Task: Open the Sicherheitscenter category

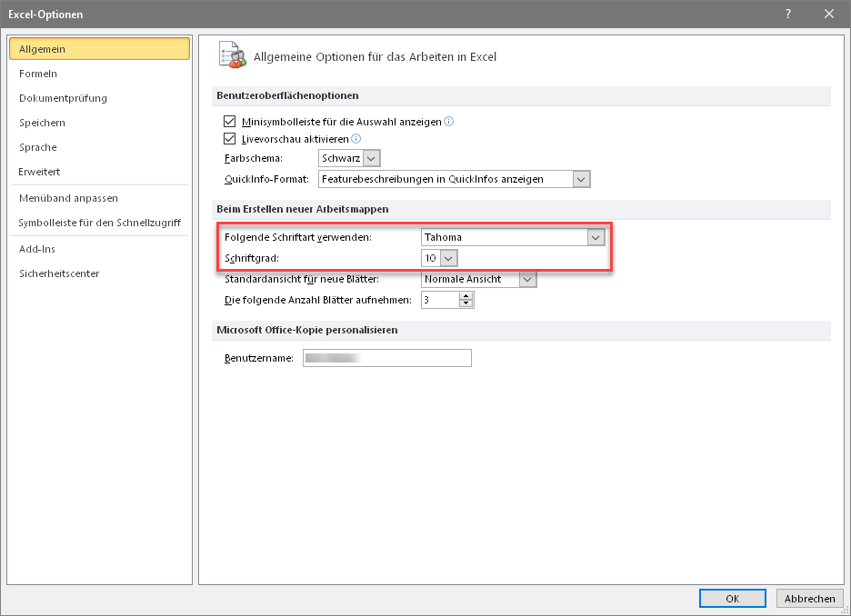Action: click(x=59, y=273)
